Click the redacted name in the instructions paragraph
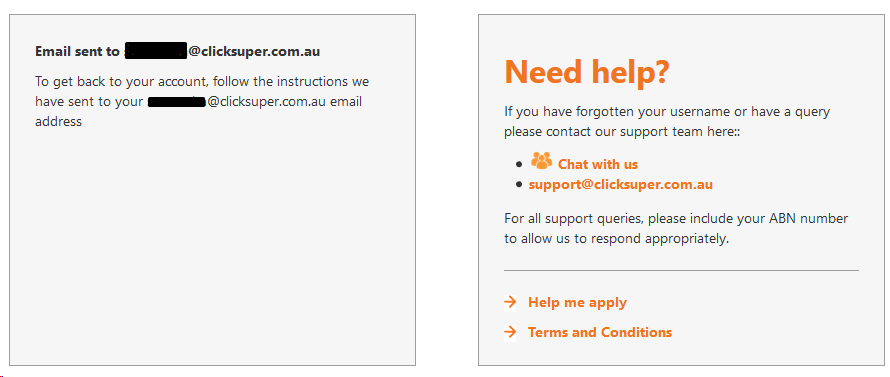 click(177, 102)
